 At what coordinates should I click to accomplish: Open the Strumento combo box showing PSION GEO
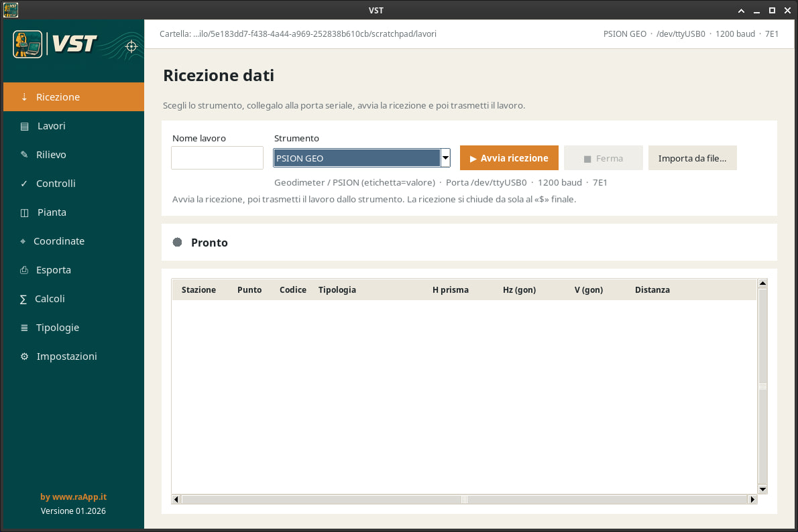click(x=362, y=157)
